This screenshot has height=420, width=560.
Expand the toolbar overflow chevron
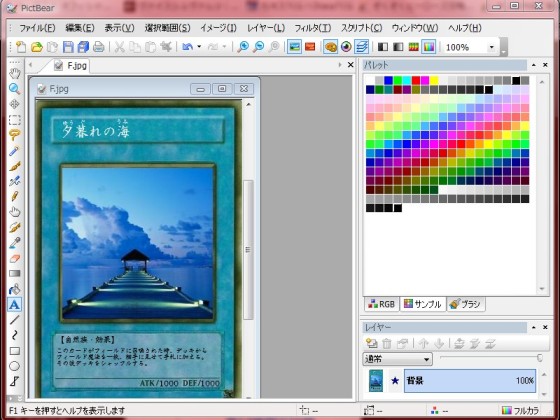click(x=503, y=47)
